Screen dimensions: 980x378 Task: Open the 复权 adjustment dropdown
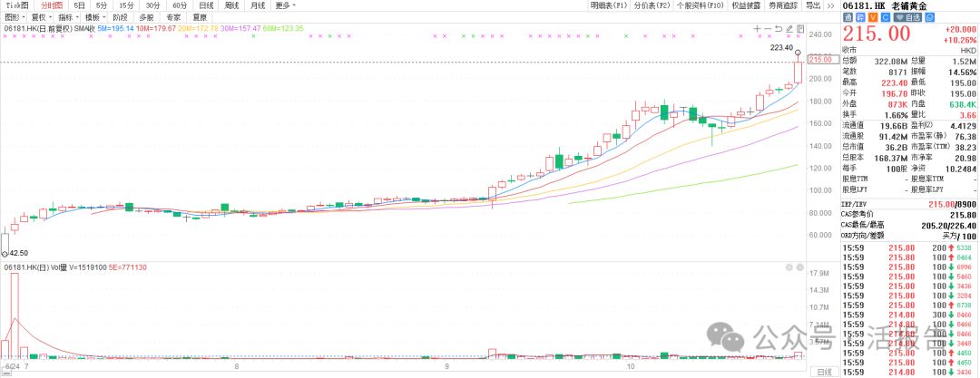[40, 16]
